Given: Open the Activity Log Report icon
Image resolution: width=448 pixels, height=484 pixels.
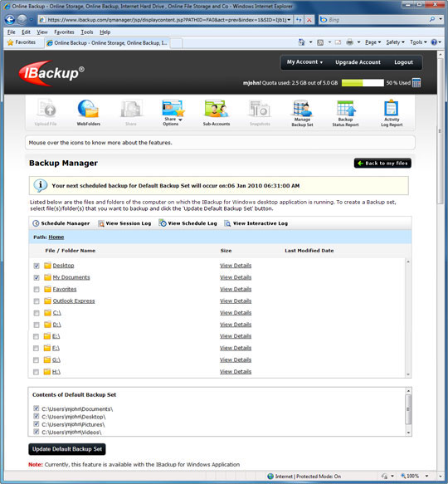Looking at the screenshot, I should pos(392,113).
